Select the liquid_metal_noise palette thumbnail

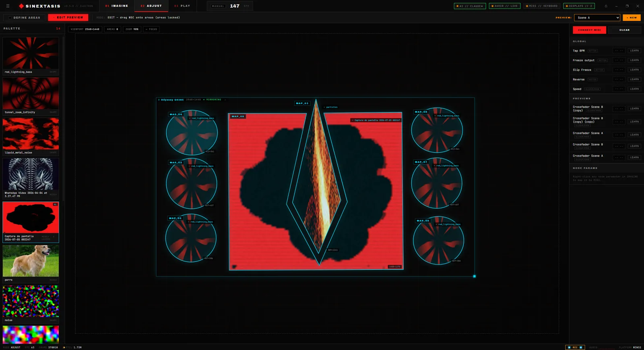click(x=31, y=134)
